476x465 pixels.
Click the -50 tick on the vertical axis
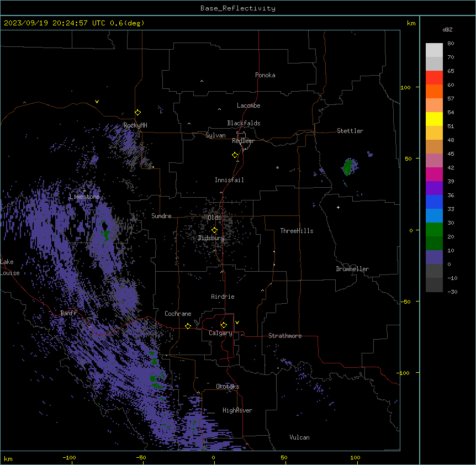coord(406,302)
